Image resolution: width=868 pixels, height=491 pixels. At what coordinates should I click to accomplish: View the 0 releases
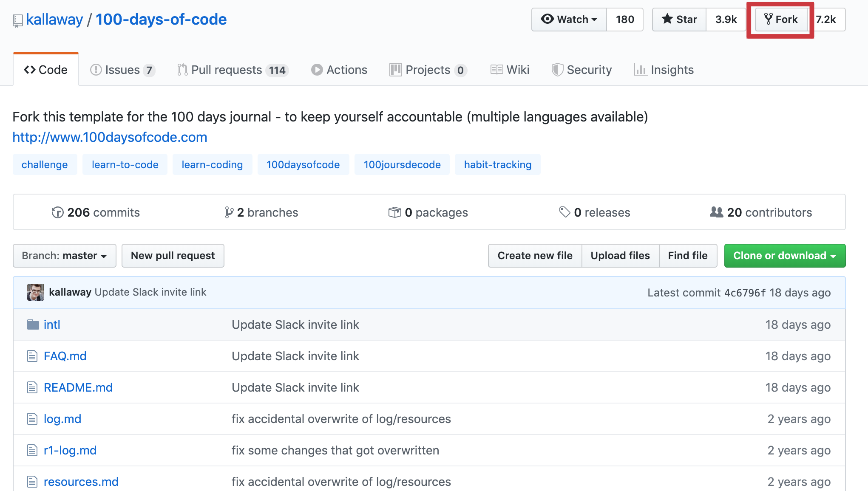click(594, 212)
